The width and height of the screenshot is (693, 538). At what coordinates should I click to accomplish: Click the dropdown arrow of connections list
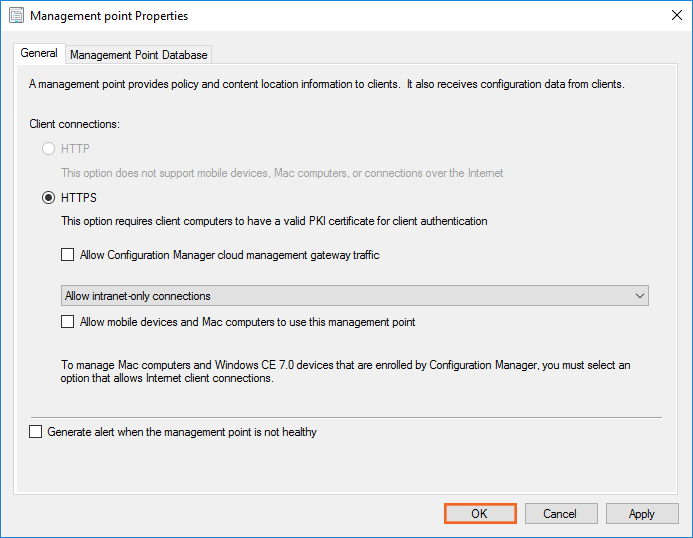click(639, 296)
